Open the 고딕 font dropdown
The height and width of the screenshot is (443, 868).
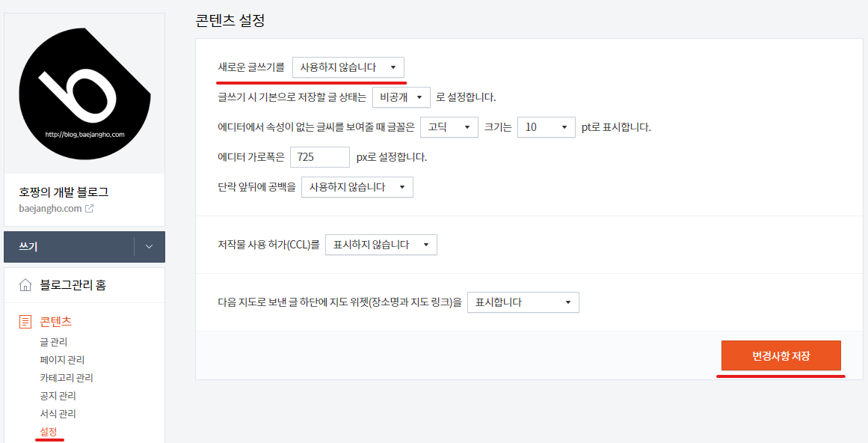click(x=449, y=127)
